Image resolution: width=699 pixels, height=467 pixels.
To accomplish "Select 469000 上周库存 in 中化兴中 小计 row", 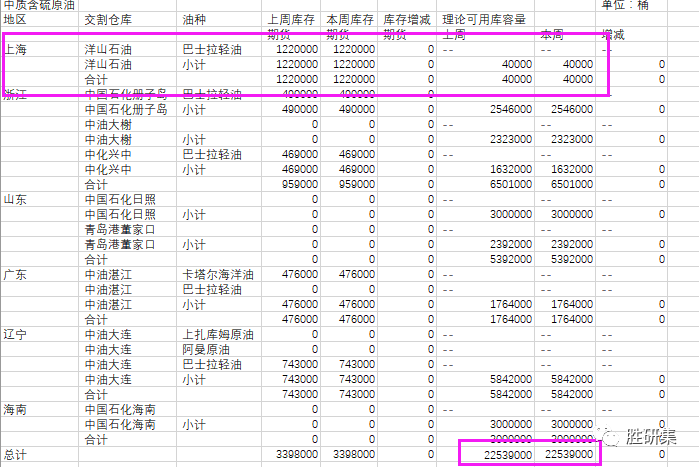I will click(x=300, y=169).
